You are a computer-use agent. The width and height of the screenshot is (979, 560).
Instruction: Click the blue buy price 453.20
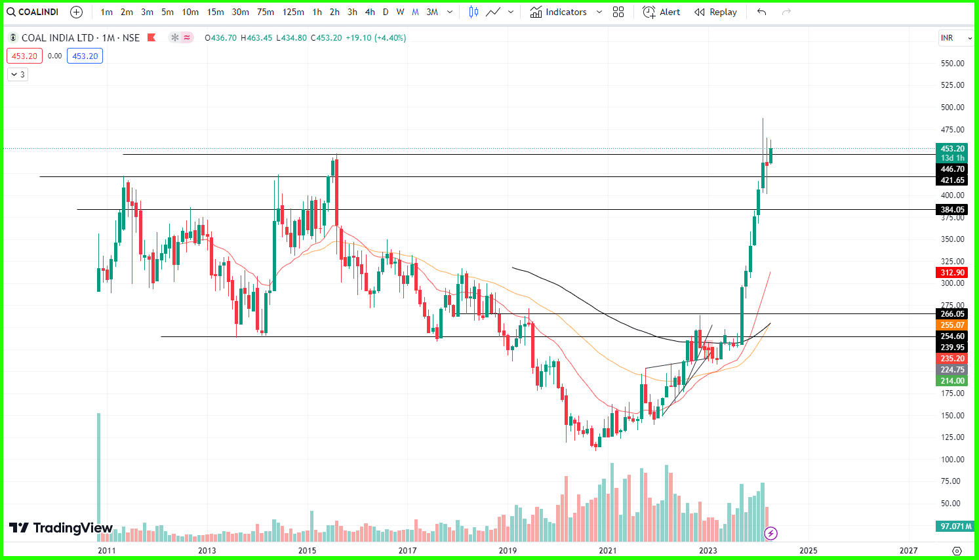coord(85,56)
